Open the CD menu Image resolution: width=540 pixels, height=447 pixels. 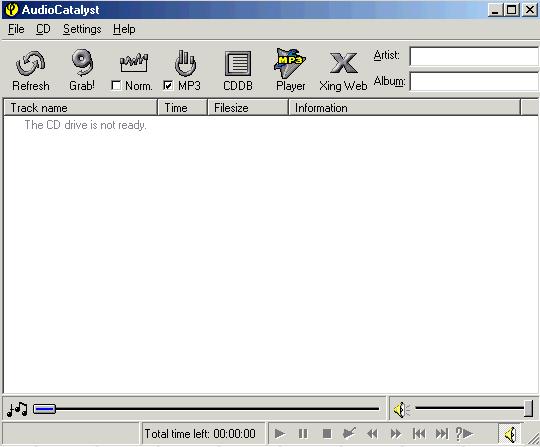[x=43, y=29]
